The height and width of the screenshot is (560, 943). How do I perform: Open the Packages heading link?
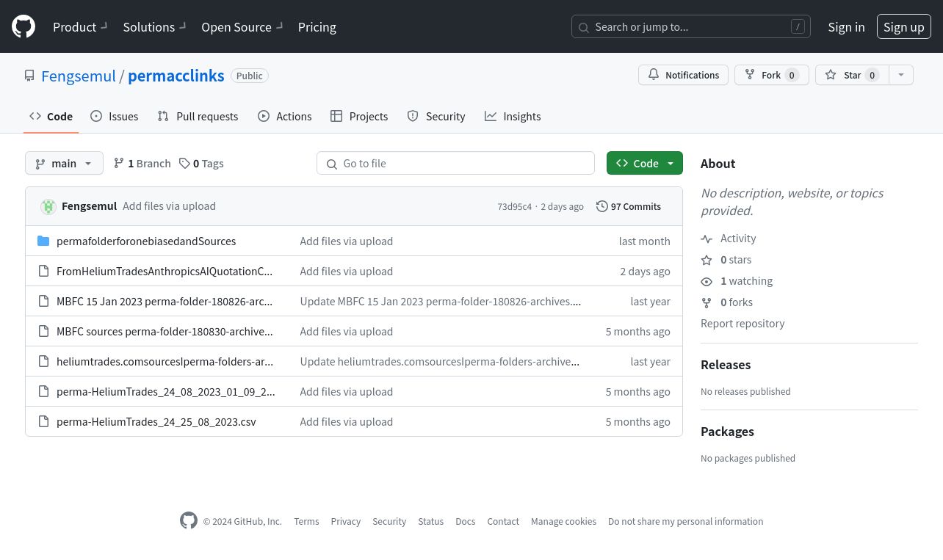[x=727, y=432]
